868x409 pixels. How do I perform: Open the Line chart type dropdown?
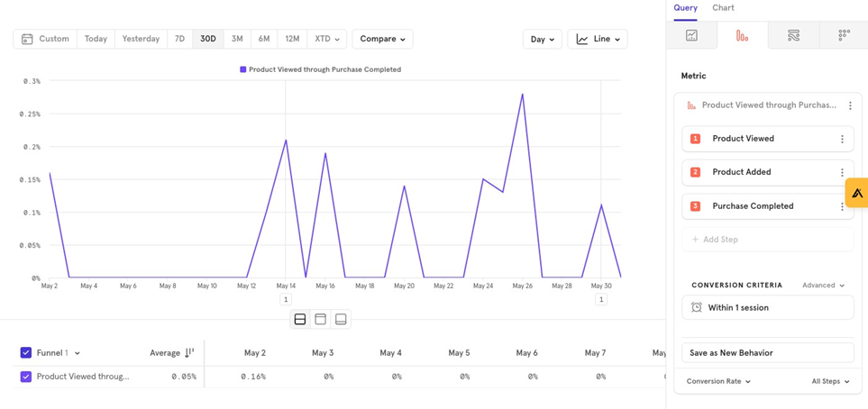coord(598,39)
